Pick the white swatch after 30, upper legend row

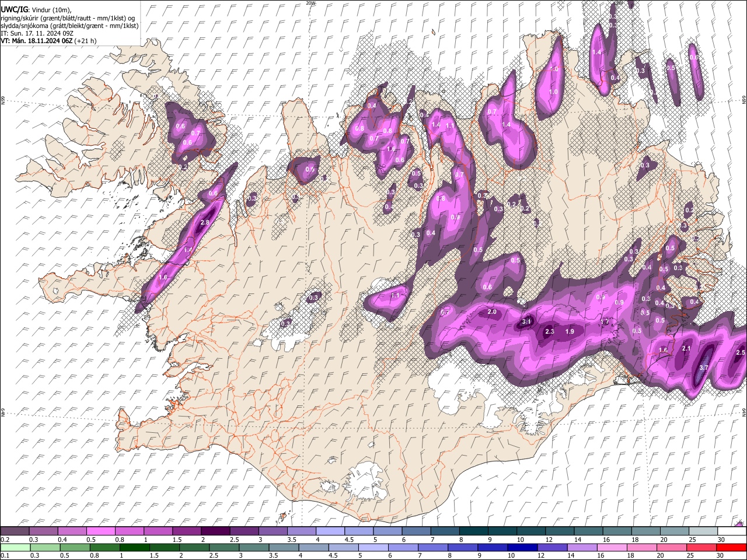[732, 531]
